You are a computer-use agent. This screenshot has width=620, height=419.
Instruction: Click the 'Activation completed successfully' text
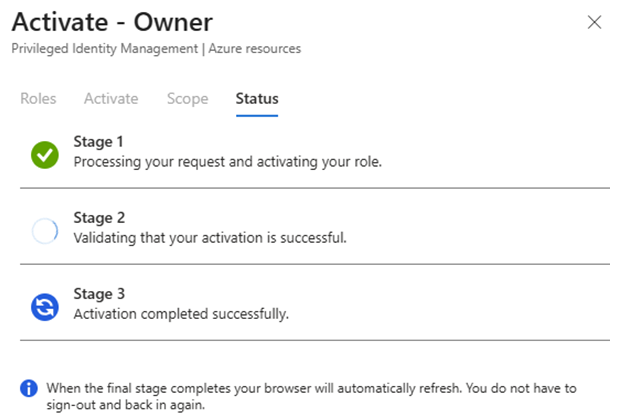181,314
